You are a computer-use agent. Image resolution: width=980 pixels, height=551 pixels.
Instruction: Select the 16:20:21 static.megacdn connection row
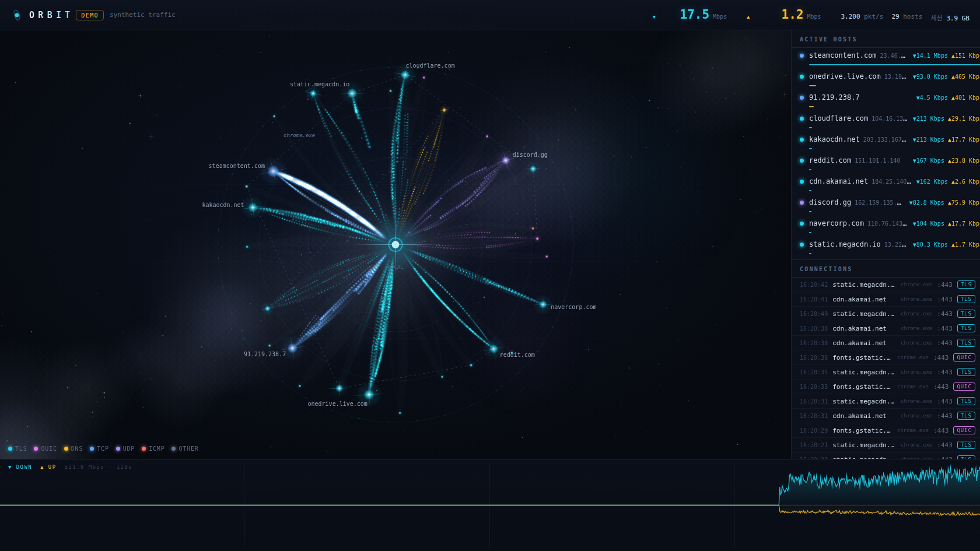(x=885, y=445)
